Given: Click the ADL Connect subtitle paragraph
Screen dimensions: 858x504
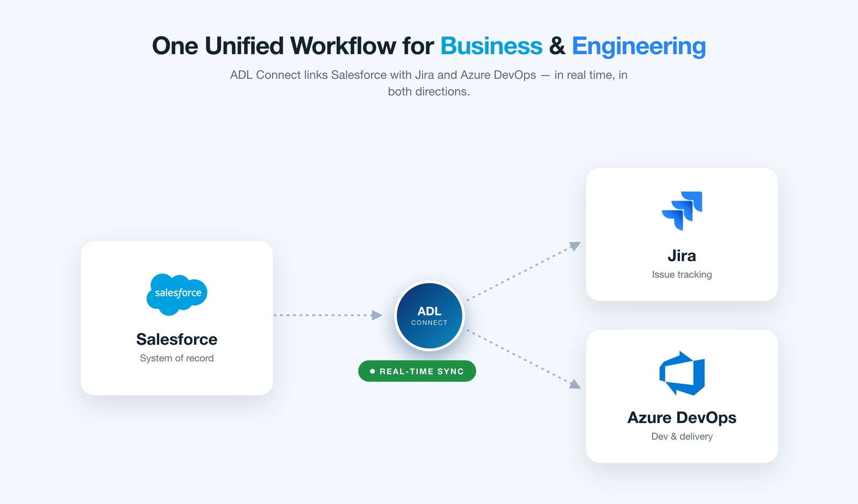Looking at the screenshot, I should tap(429, 83).
